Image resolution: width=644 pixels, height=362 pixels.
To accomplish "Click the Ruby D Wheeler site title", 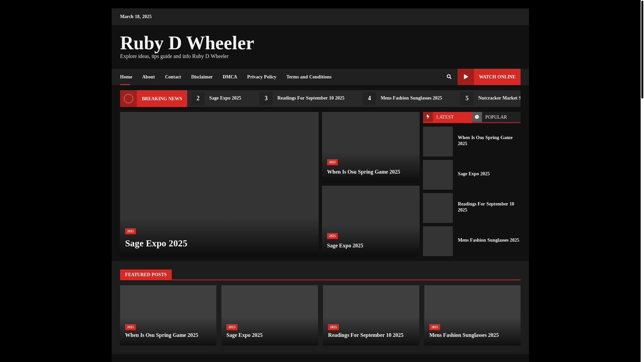I will pyautogui.click(x=187, y=43).
